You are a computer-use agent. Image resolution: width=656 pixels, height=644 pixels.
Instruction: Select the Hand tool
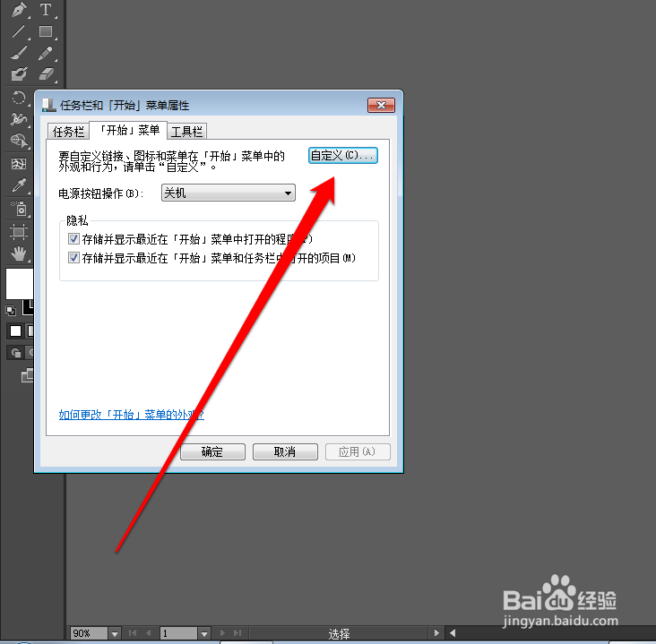[19, 253]
